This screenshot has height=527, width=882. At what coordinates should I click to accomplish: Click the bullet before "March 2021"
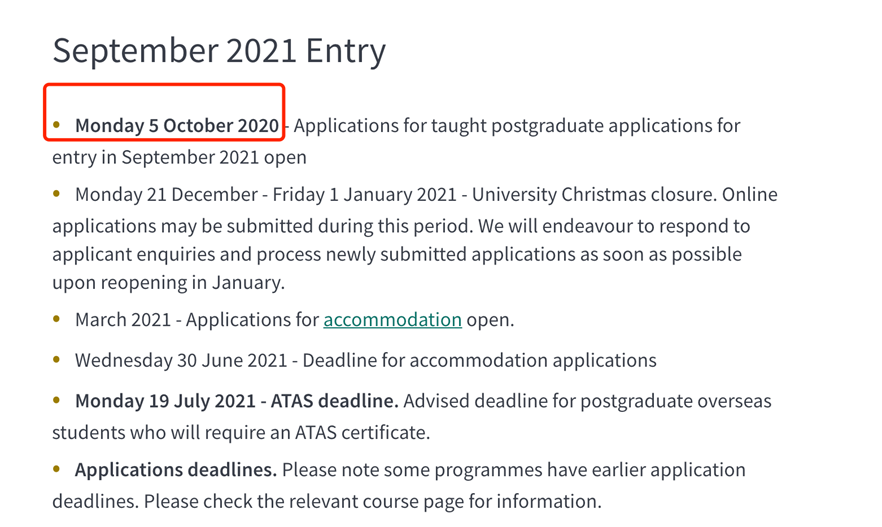[57, 319]
